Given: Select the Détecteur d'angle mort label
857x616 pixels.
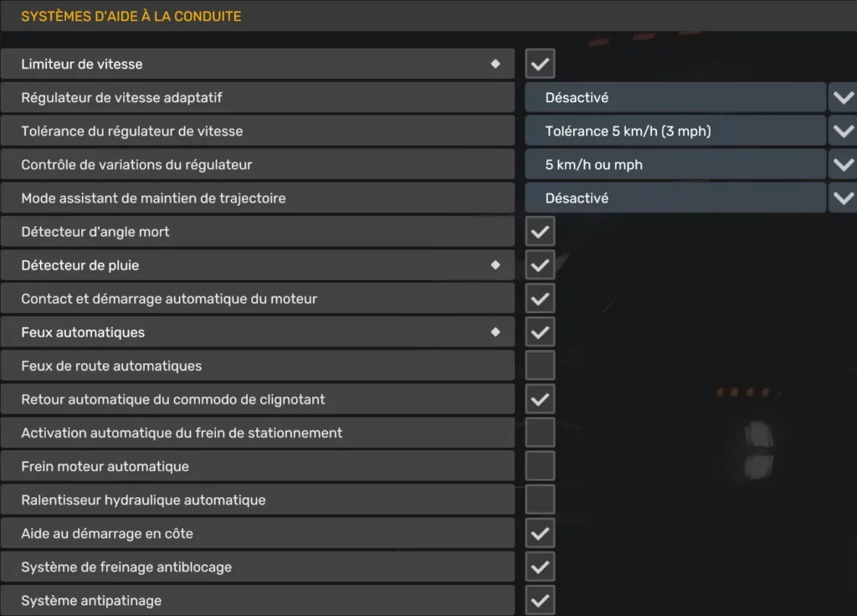Looking at the screenshot, I should [95, 232].
